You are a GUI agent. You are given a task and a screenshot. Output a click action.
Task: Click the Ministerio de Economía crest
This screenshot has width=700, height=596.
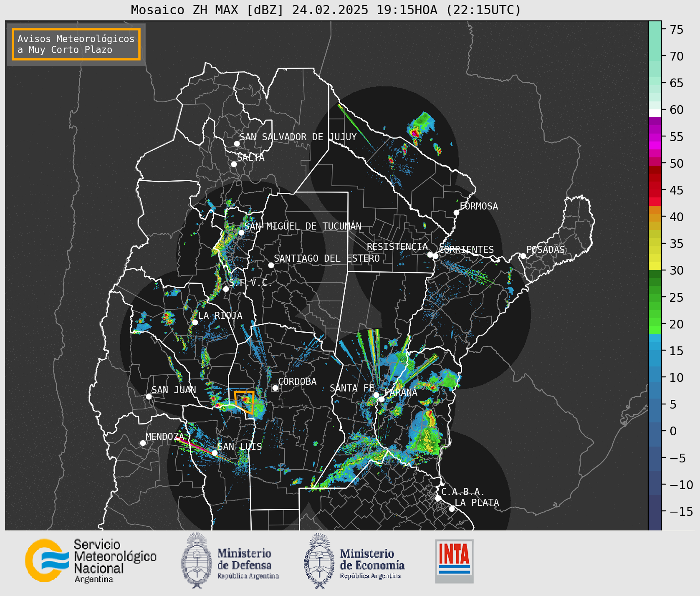pos(319,561)
